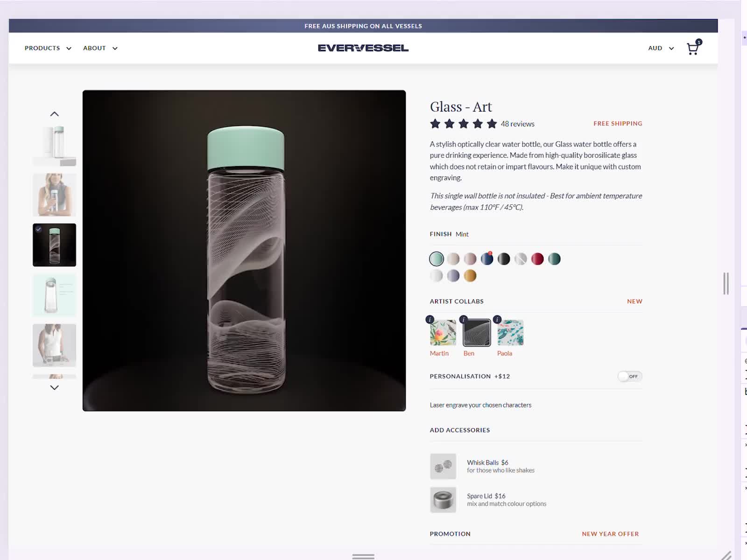Select the Ben artist collab design

tap(477, 333)
